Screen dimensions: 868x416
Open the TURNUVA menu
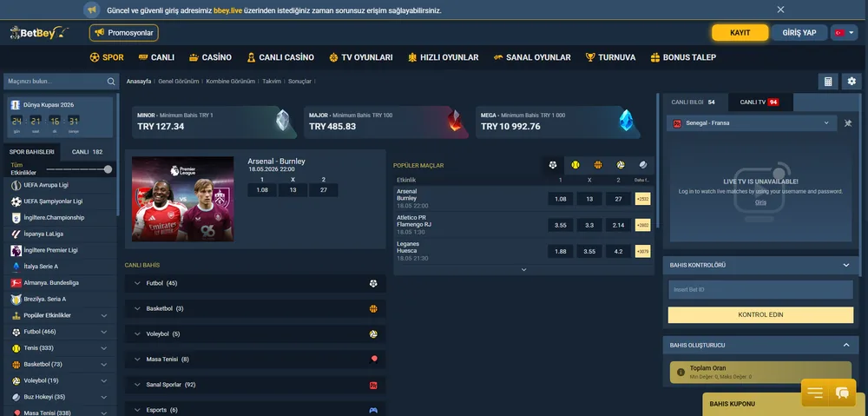(x=610, y=57)
